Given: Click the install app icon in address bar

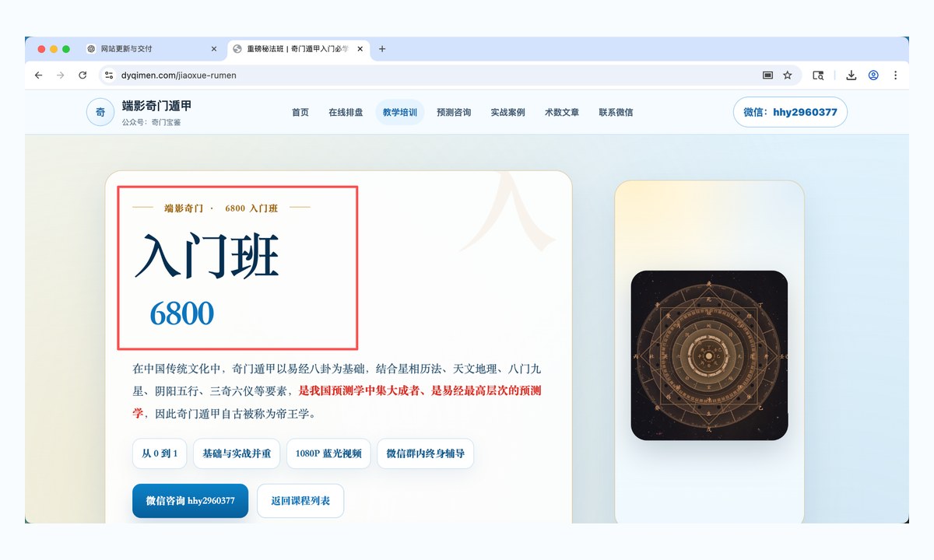Looking at the screenshot, I should (x=767, y=75).
